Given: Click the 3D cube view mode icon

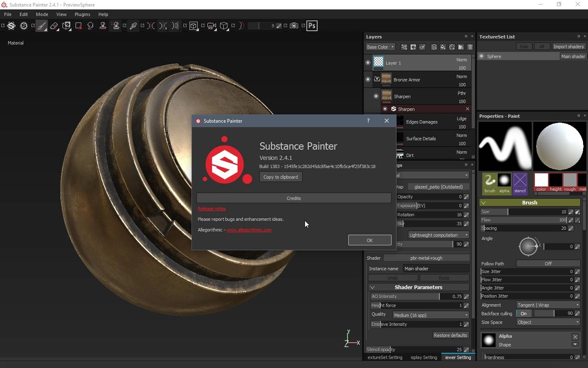Looking at the screenshot, I should pos(194,26).
